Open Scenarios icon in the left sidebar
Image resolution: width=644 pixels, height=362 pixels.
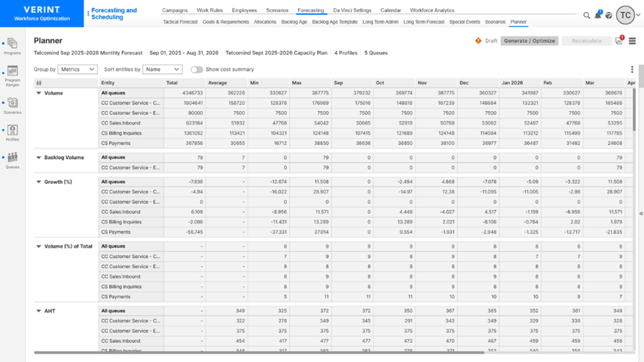12,103
